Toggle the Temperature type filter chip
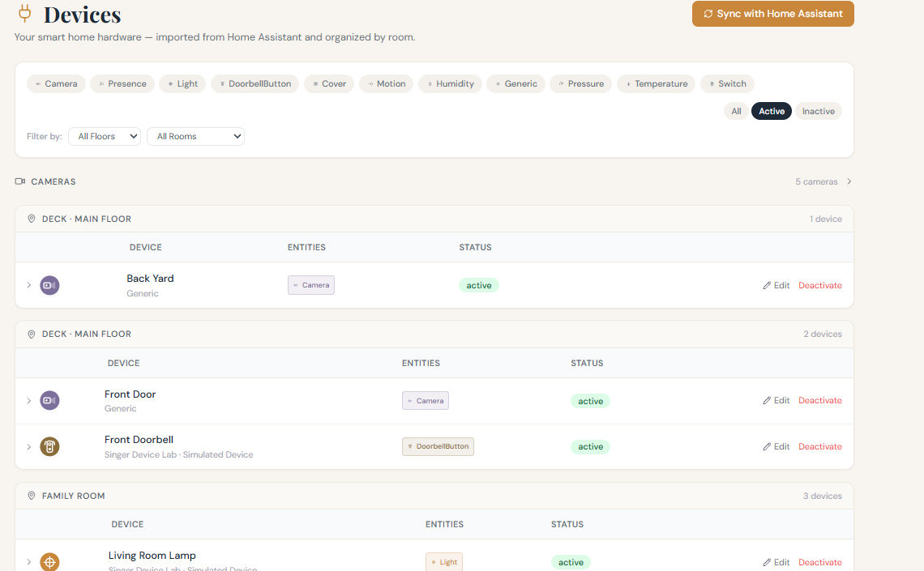The width and height of the screenshot is (924, 571). tap(657, 83)
